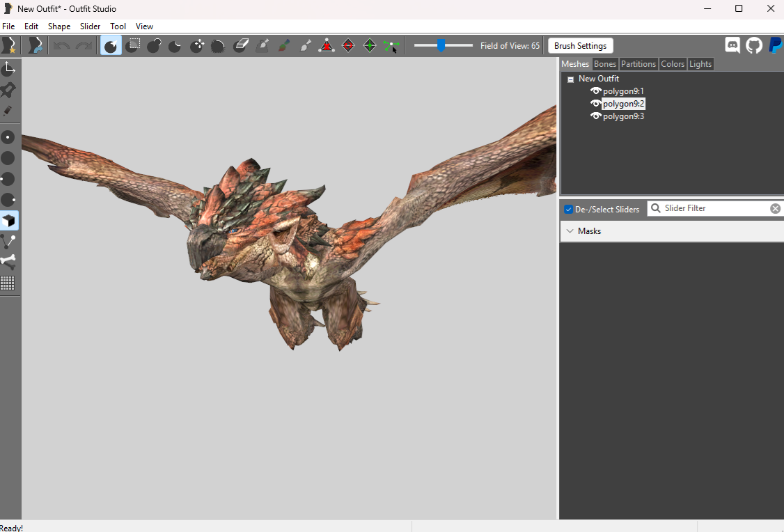Toggle the bone display icon
Image resolution: width=784 pixels, height=532 pixels.
[x=9, y=262]
